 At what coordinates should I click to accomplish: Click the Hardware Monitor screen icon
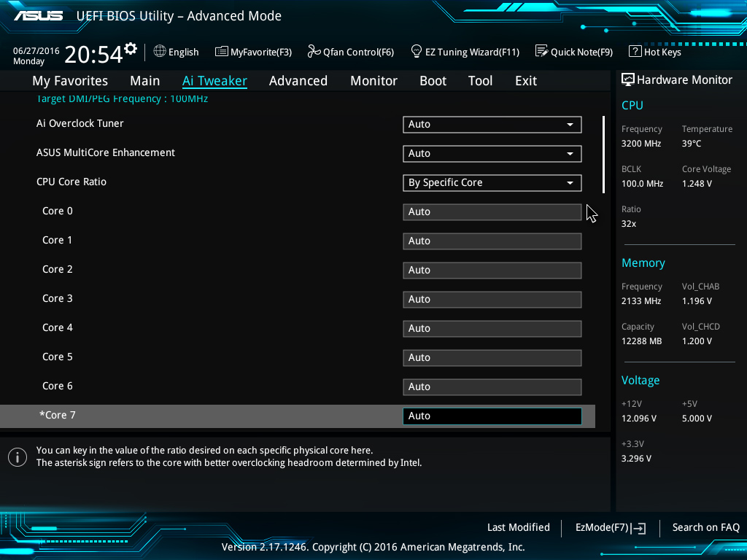(628, 79)
